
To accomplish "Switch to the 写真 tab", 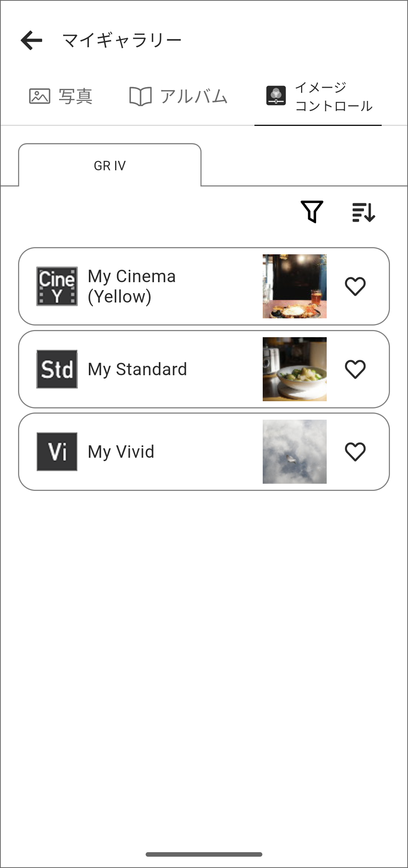I will pos(75,96).
